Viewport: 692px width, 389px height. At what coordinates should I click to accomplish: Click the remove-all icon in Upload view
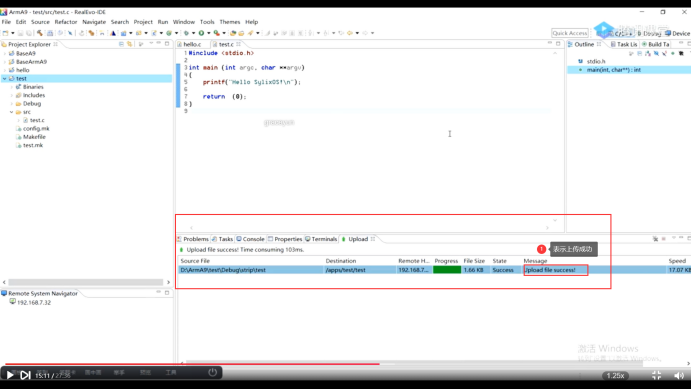click(655, 239)
